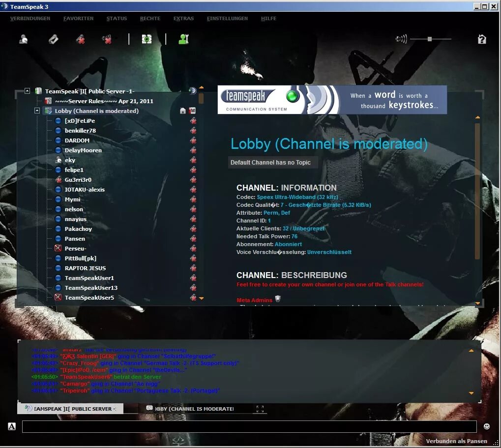
Task: Click the chat log scroll-up arrow
Action: click(x=472, y=351)
